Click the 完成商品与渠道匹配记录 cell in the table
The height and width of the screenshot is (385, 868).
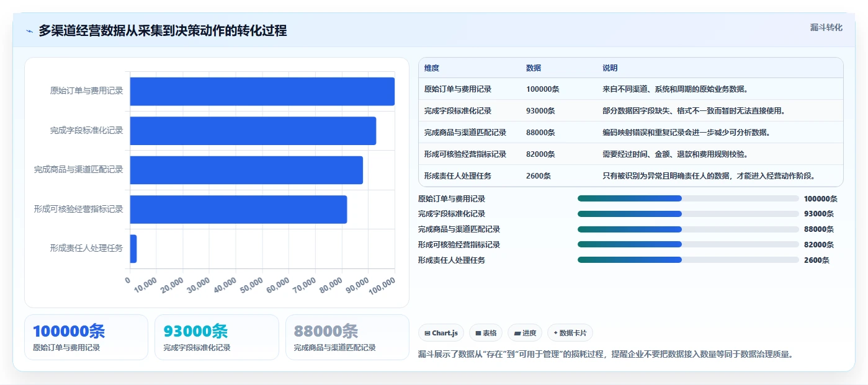[465, 133]
